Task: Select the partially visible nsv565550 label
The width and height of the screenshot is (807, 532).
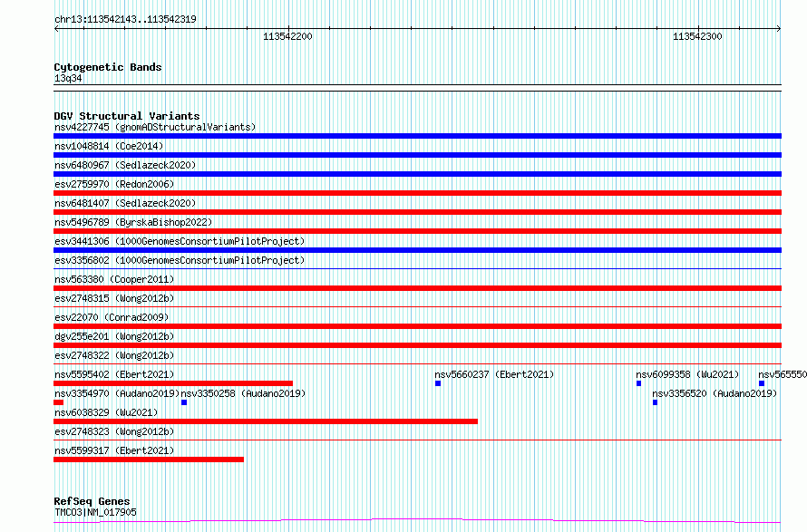Action: [x=783, y=374]
